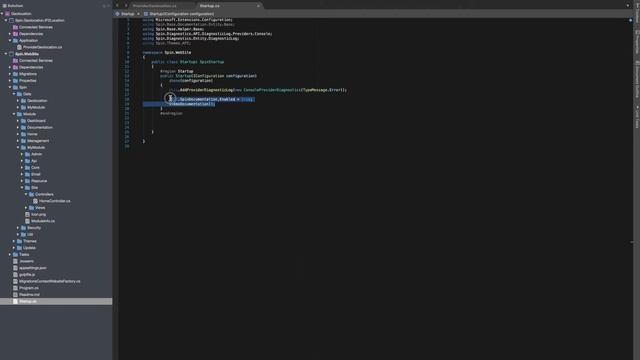
Task: Click the Core folder icon
Action: pyautogui.click(x=27, y=167)
